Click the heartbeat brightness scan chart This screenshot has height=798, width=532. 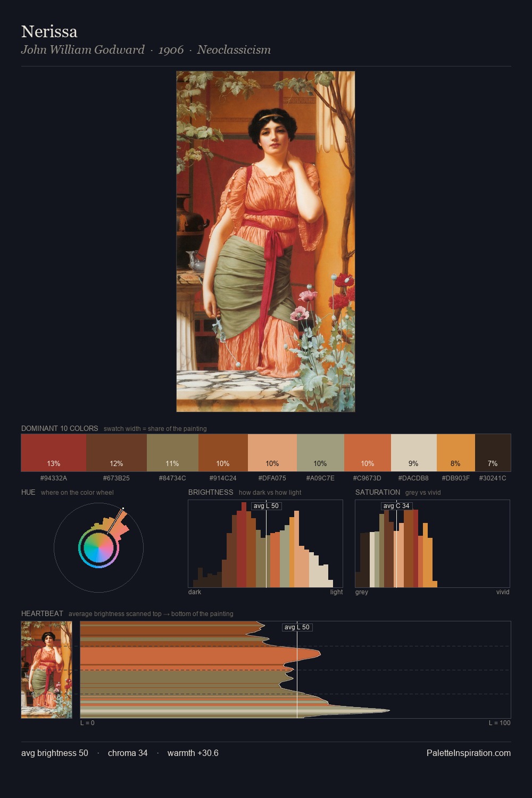(x=295, y=670)
